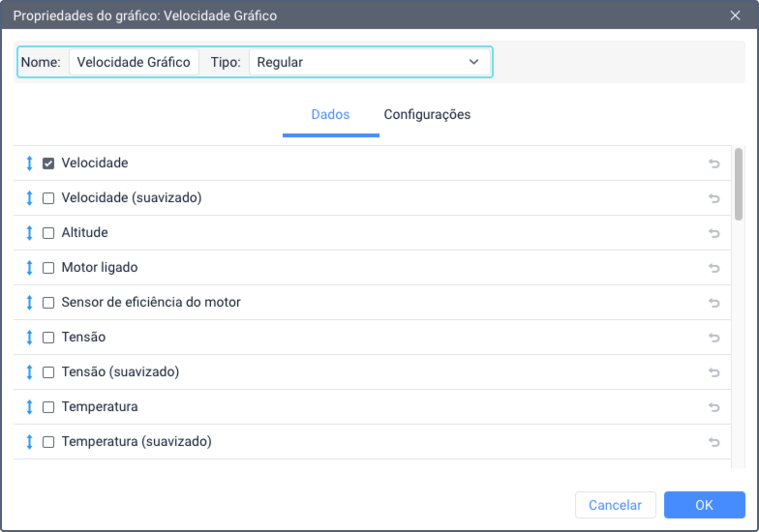Check the Altitude checkbox
The height and width of the screenshot is (532, 759).
pos(48,233)
